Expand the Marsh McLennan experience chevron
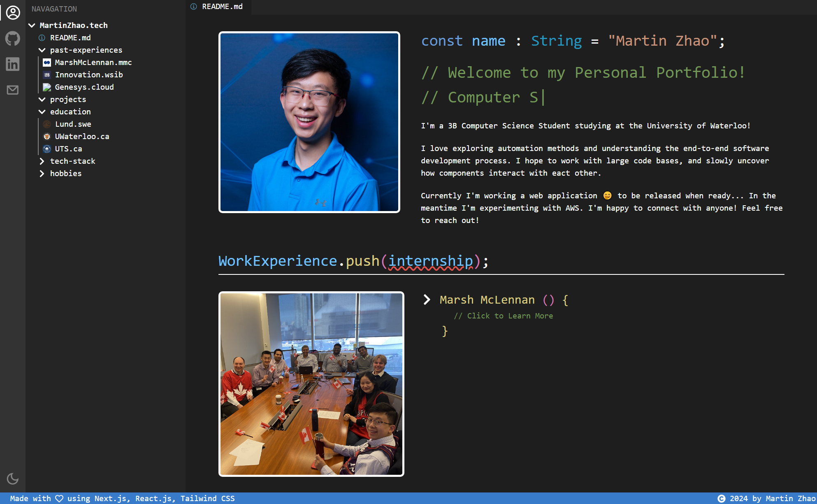Screen dimensions: 817x504 (x=427, y=300)
